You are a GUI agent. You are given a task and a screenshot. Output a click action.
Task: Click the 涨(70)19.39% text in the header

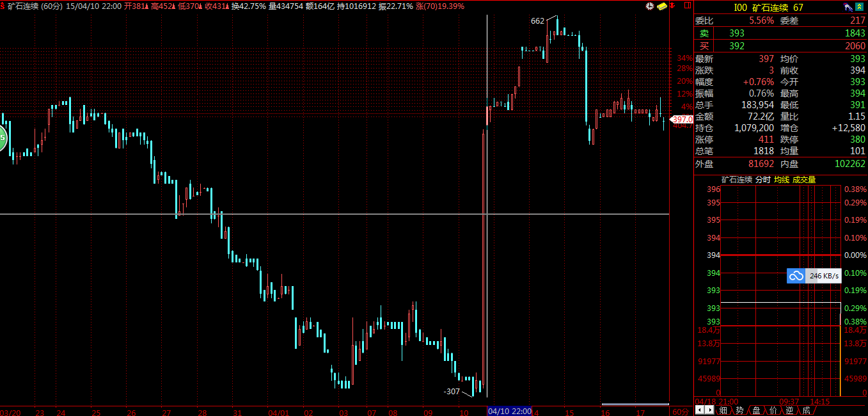point(440,6)
